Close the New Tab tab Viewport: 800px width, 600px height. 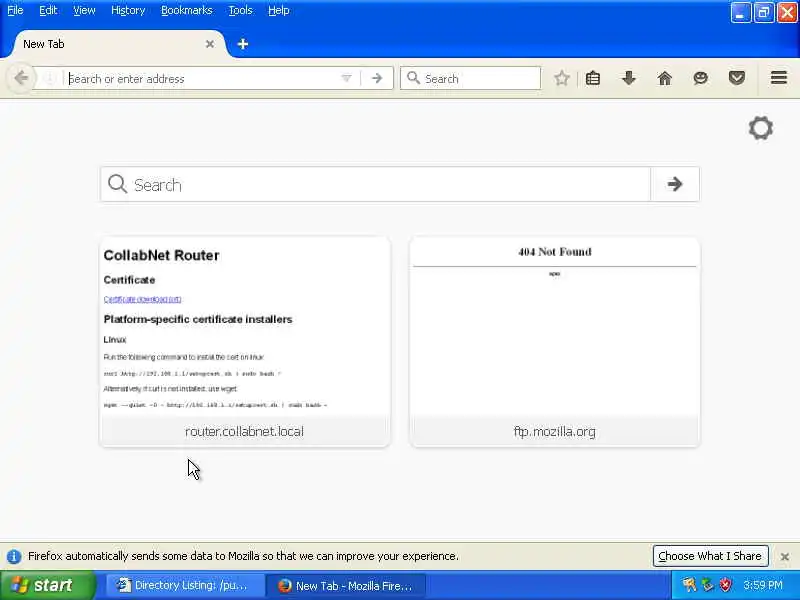pyautogui.click(x=210, y=44)
